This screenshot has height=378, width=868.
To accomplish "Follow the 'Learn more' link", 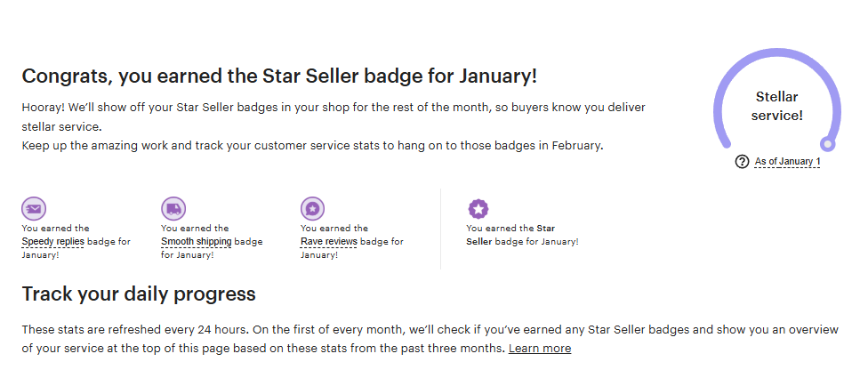I will click(539, 348).
